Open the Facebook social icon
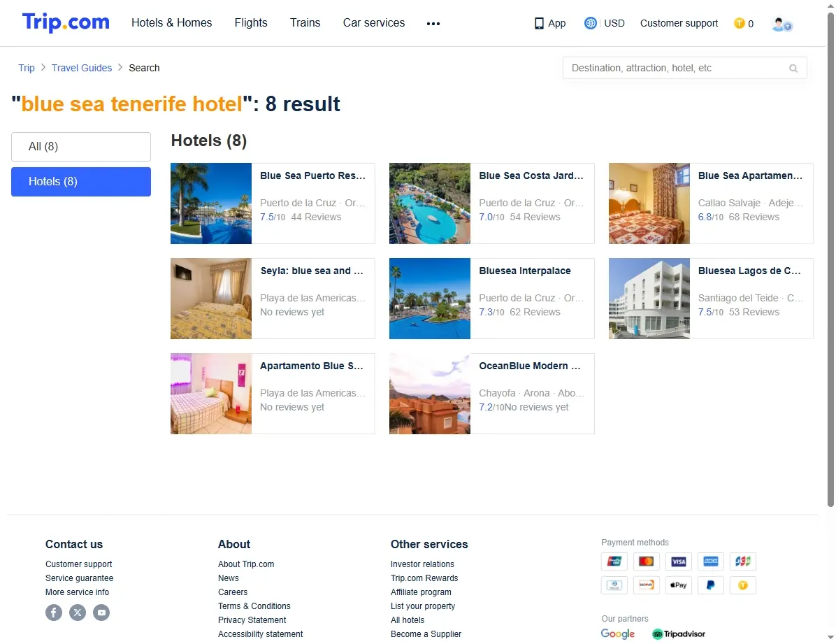 coord(53,612)
